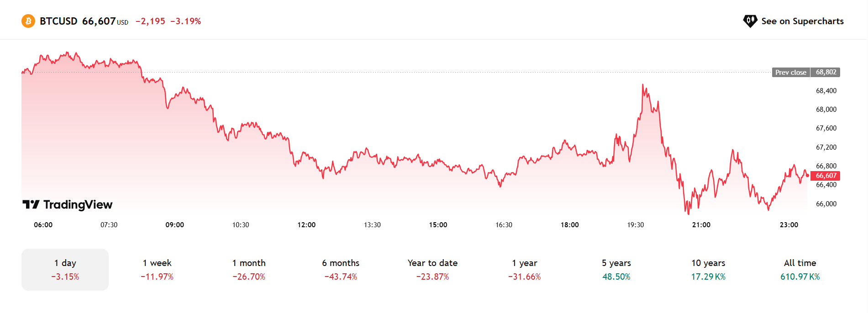Switch to the 1 week range

pos(157,269)
